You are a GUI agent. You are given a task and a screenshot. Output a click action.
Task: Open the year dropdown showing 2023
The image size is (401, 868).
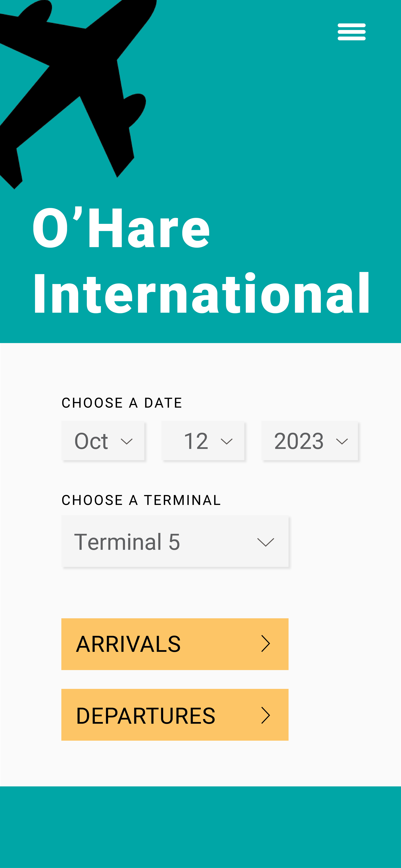click(x=310, y=441)
